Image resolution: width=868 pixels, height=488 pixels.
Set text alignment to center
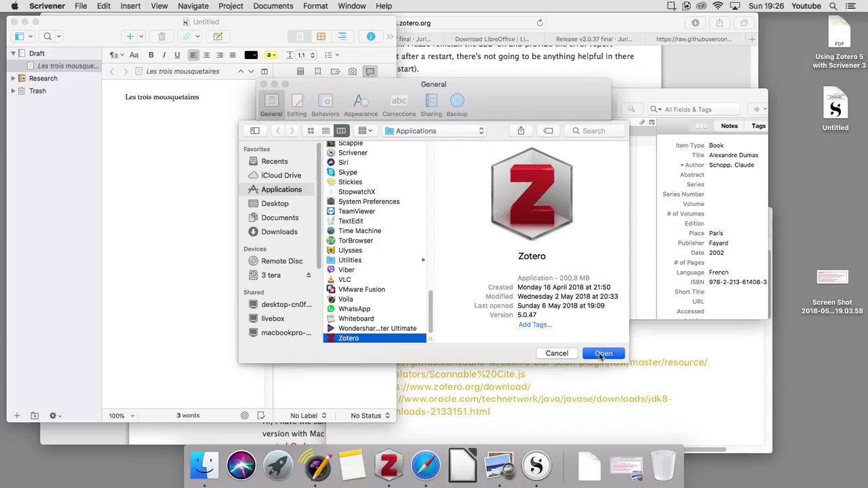click(207, 55)
